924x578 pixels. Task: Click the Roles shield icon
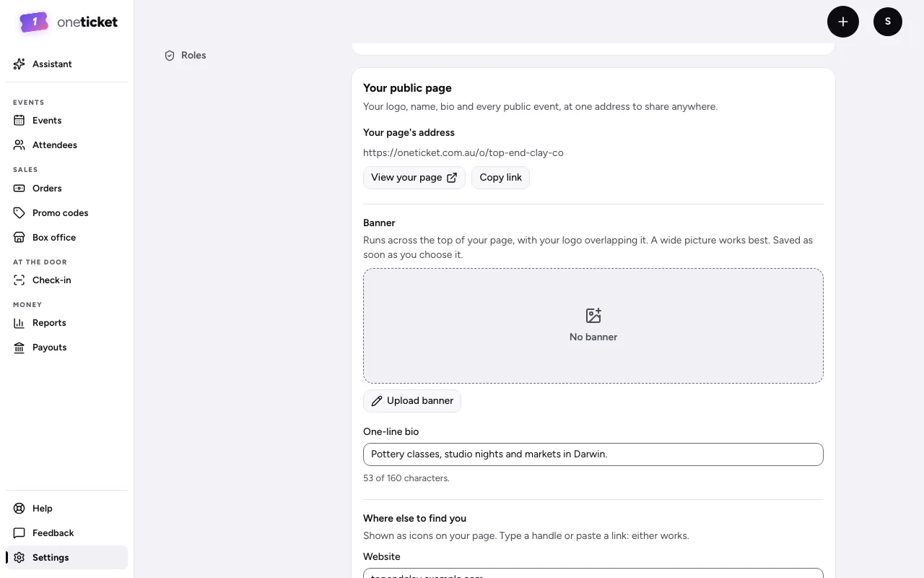170,56
